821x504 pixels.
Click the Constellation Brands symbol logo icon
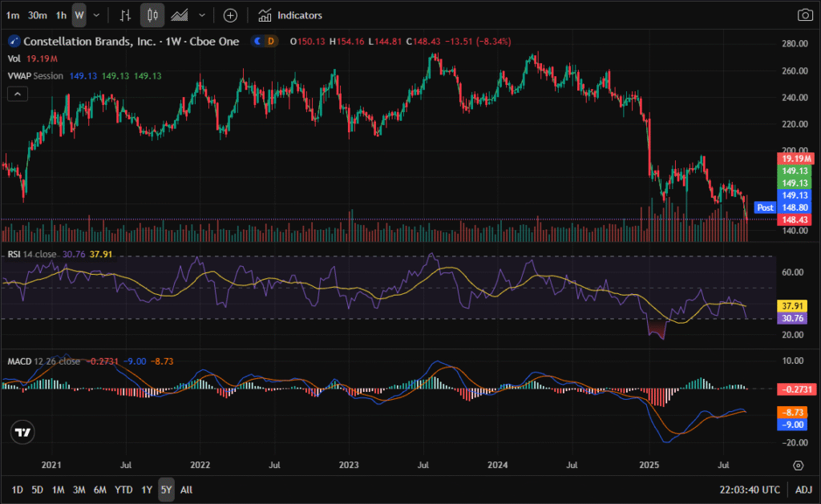click(x=14, y=42)
